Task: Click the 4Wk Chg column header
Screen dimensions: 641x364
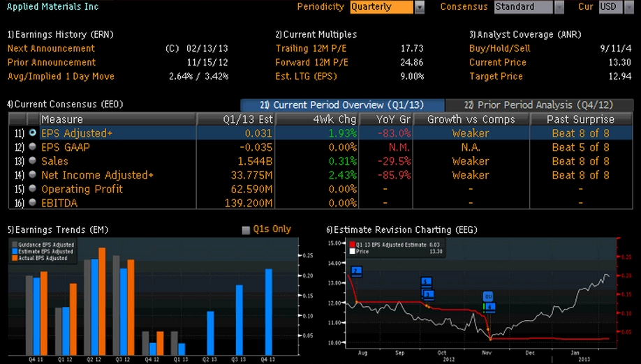Action: click(x=317, y=119)
